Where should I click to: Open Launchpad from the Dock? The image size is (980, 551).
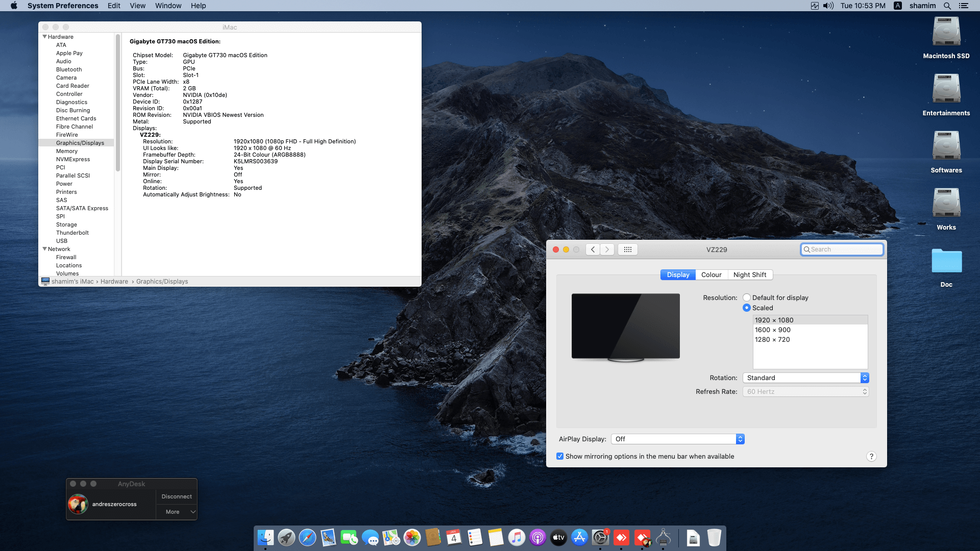[286, 538]
